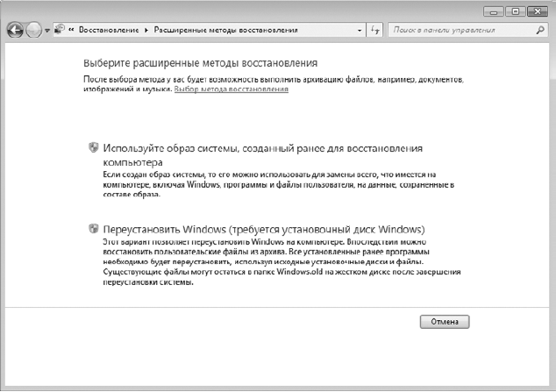
Task: Expand the address bar chevron before Восстановление
Action: (71, 30)
